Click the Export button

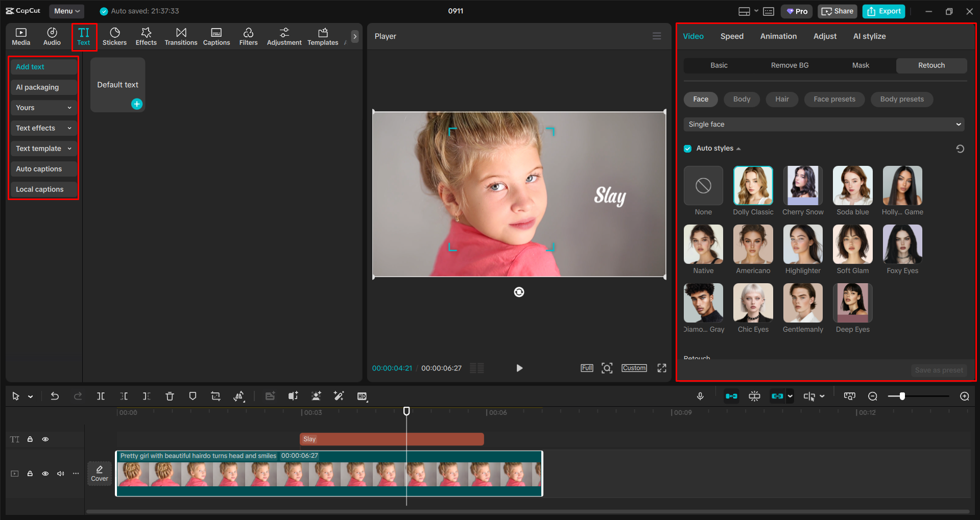point(883,11)
